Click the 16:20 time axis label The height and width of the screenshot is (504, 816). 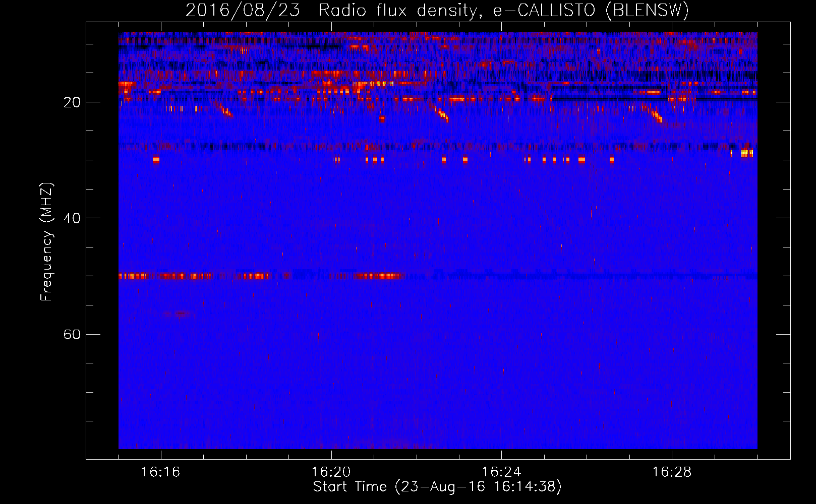pyautogui.click(x=331, y=472)
